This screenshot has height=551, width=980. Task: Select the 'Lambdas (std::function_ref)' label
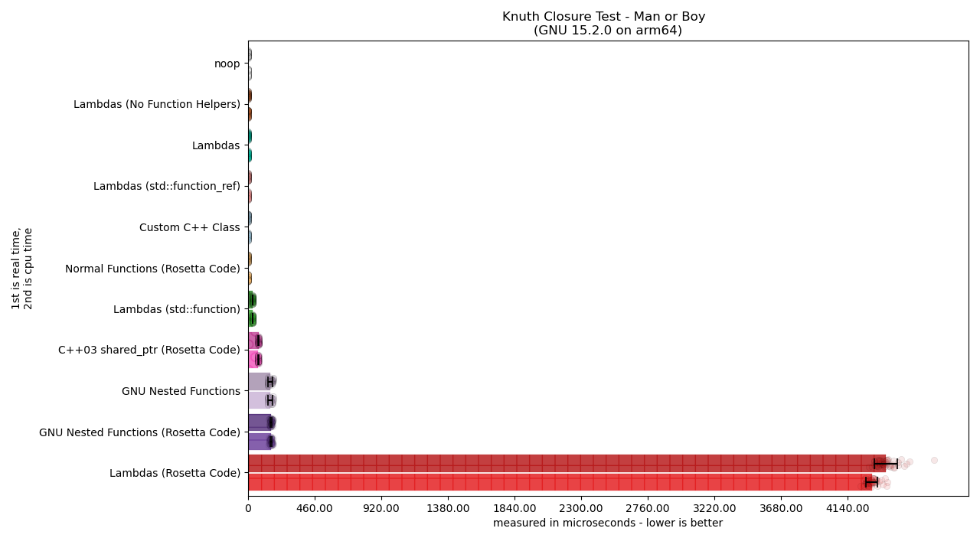166,186
